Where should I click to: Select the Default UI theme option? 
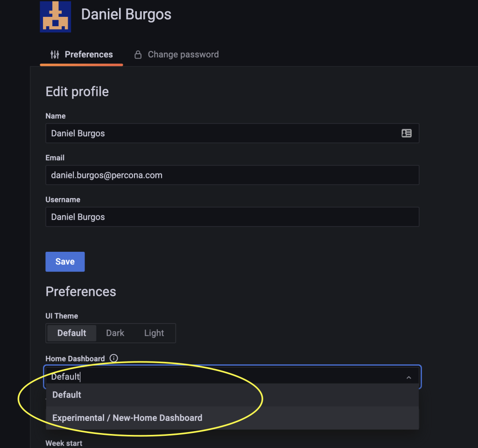pyautogui.click(x=71, y=333)
